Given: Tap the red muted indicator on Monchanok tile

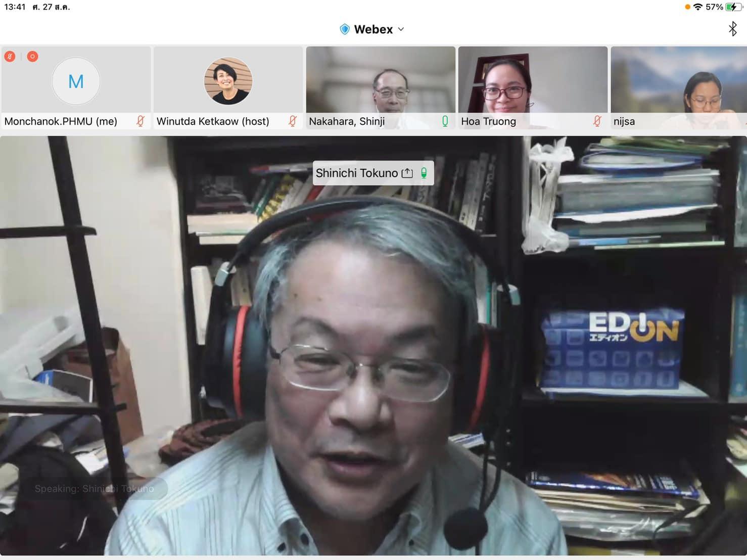Looking at the screenshot, I should (x=10, y=56).
